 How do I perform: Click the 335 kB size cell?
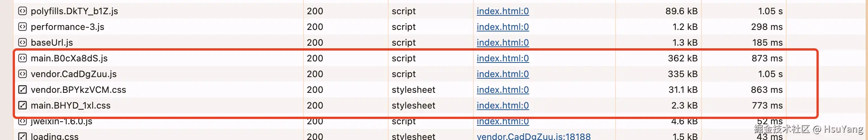click(683, 74)
